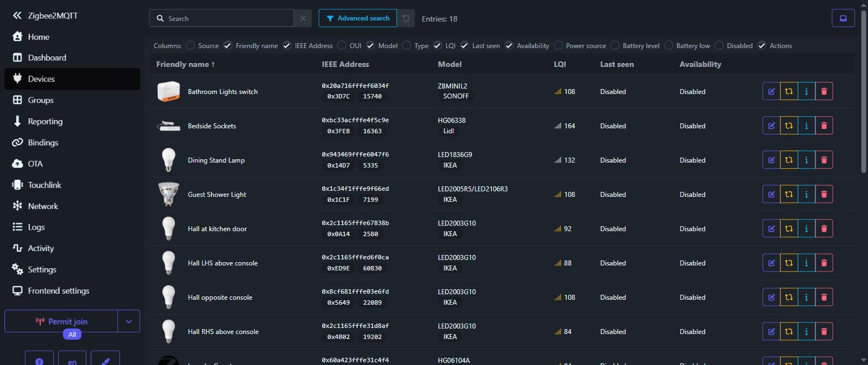Open Bathroom Lights switch device link
868x365 pixels.
[x=223, y=91]
